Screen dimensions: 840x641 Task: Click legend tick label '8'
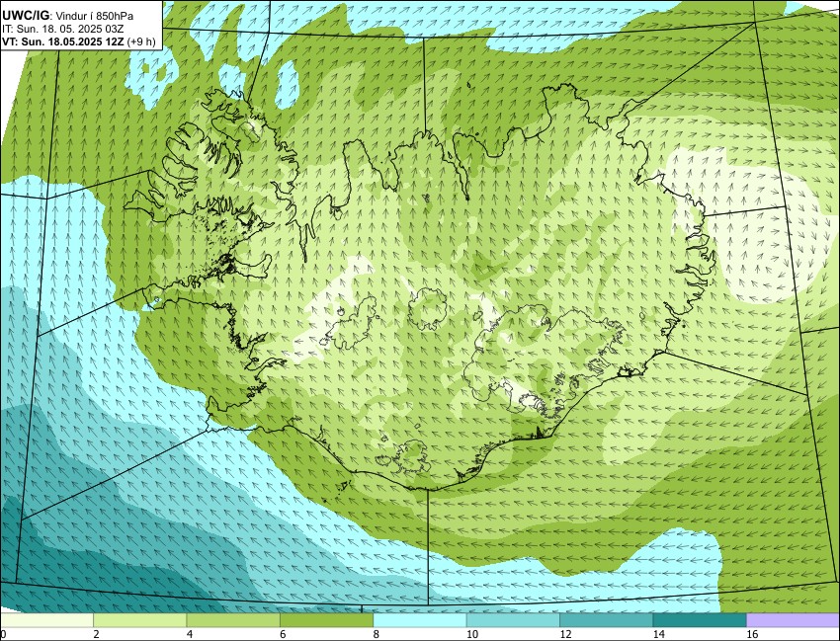[377, 634]
